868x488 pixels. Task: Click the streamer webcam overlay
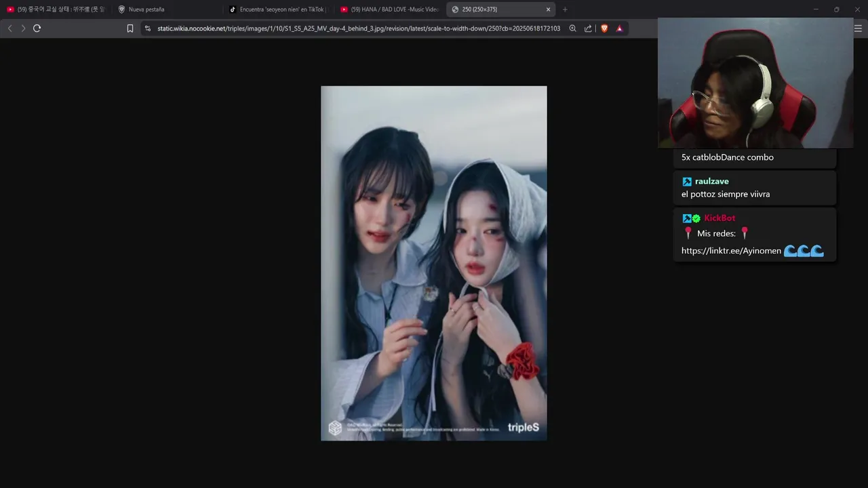pyautogui.click(x=755, y=83)
